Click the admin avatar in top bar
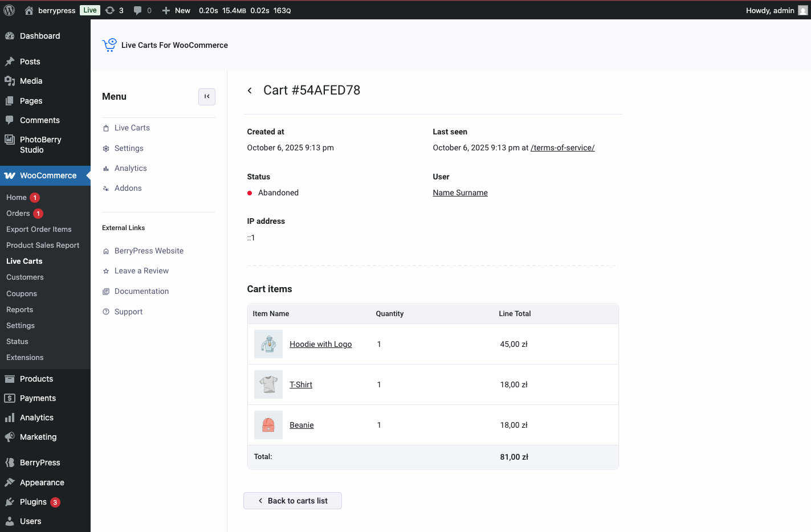The width and height of the screenshot is (811, 532). (x=802, y=10)
